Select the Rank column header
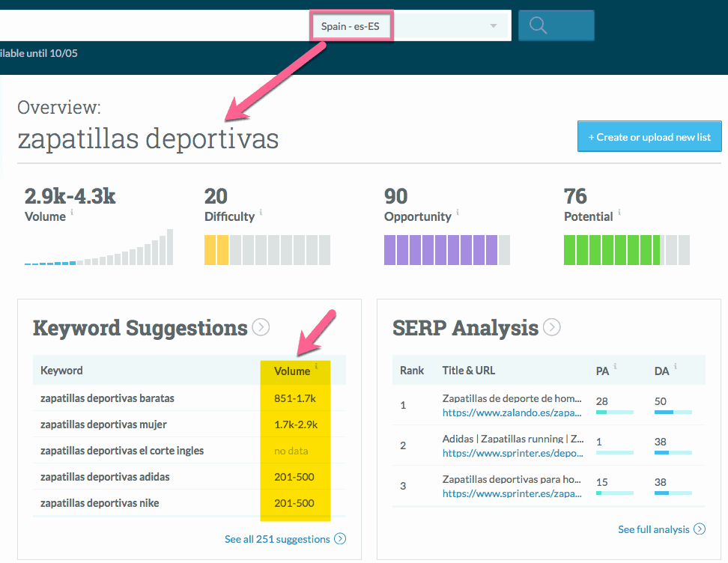The image size is (728, 563). pos(413,370)
